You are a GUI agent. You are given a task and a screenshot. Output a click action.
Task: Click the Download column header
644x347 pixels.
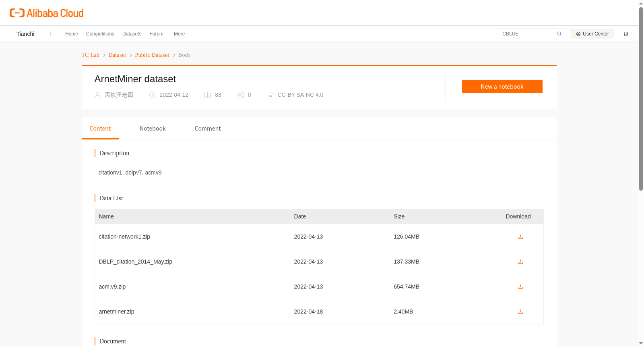click(x=518, y=216)
